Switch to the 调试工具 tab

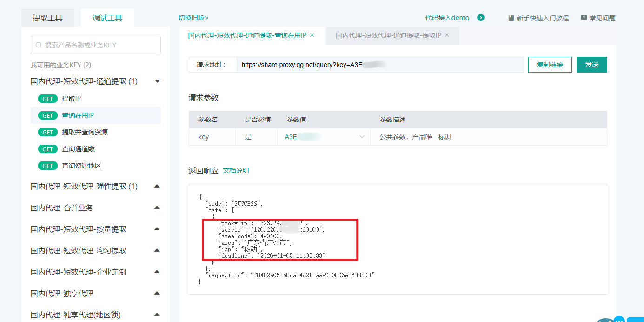pyautogui.click(x=107, y=18)
